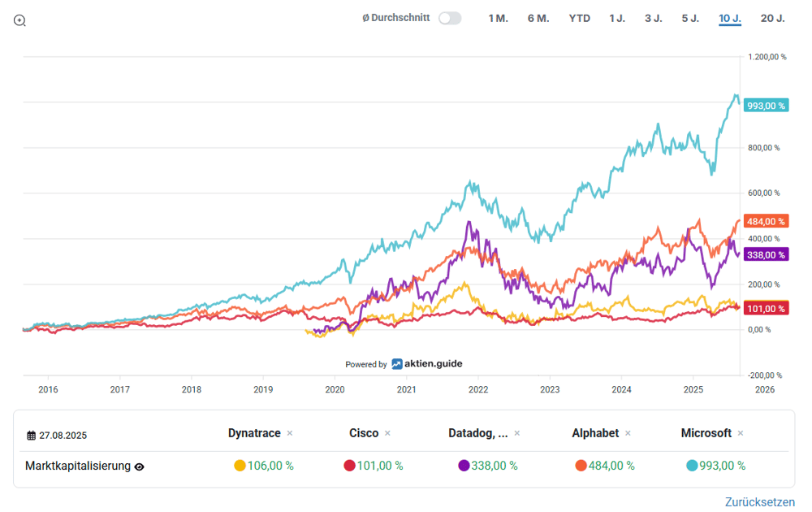Click the 993,00 % chart value badge

pyautogui.click(x=766, y=106)
